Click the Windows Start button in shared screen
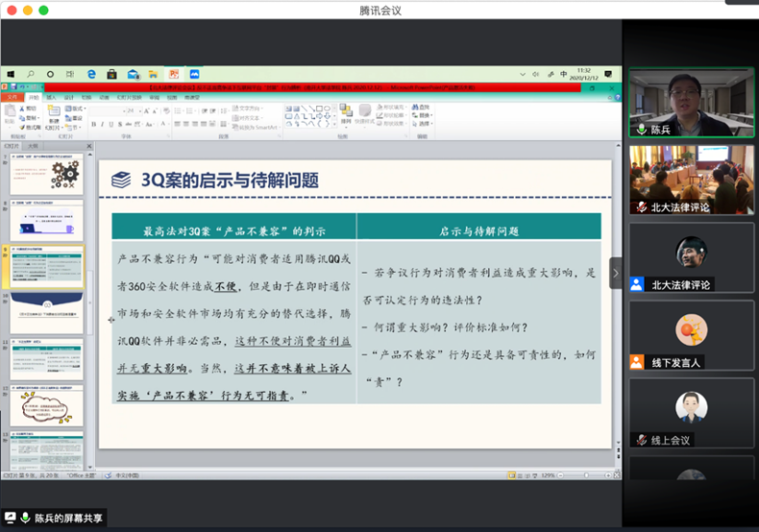Screen dimensions: 759x532 pos(11,74)
